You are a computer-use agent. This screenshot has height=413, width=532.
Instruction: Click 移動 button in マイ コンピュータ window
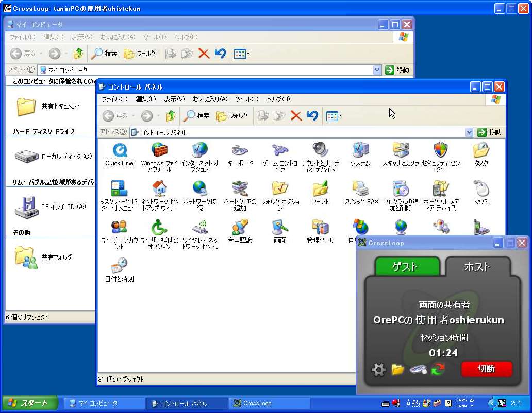coord(397,70)
